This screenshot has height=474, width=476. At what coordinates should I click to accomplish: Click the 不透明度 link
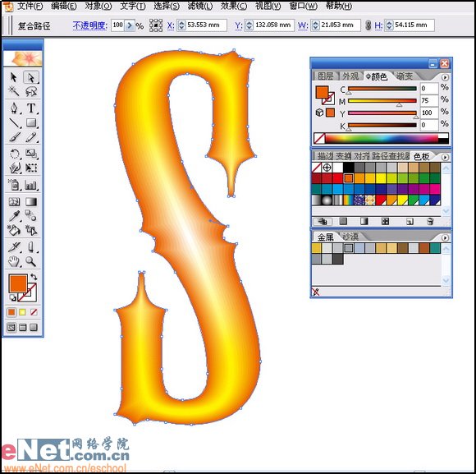[89, 25]
